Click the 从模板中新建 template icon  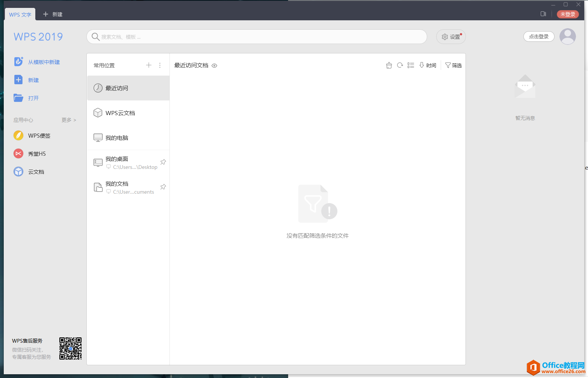18,62
